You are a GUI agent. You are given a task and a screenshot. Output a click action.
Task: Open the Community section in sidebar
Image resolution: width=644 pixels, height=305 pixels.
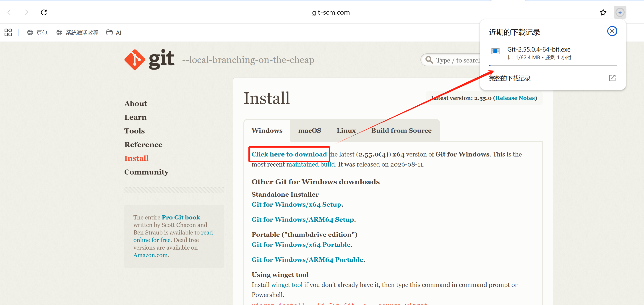pos(146,172)
